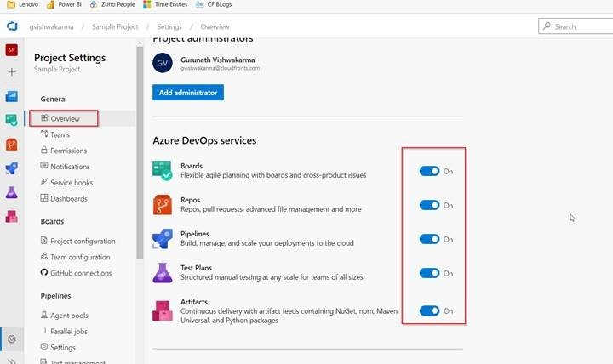This screenshot has width=613, height=364.
Task: Click Repos service description text
Action: pyautogui.click(x=271, y=209)
